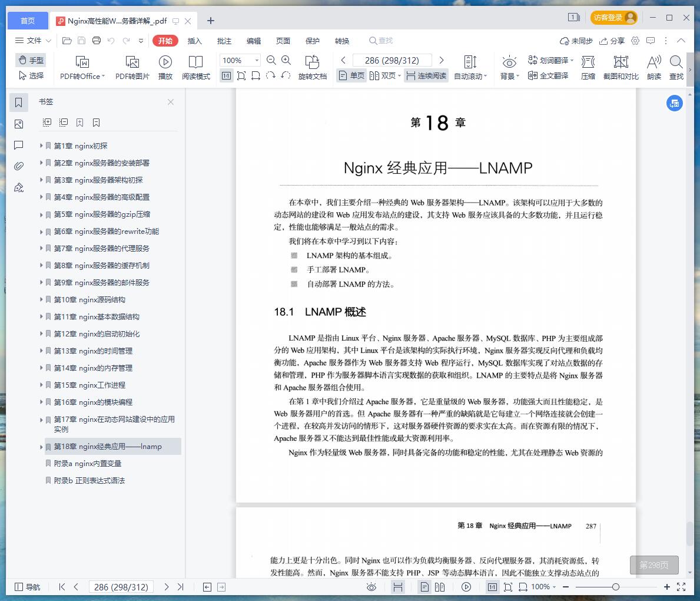This screenshot has height=601, width=700.
Task: Click 全文翻译 full-text translation
Action: coord(548,75)
